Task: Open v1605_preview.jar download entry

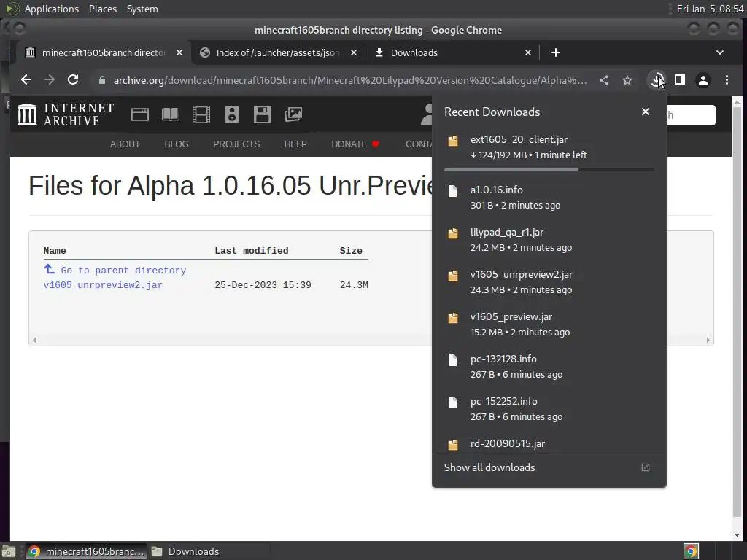Action: [x=549, y=324]
